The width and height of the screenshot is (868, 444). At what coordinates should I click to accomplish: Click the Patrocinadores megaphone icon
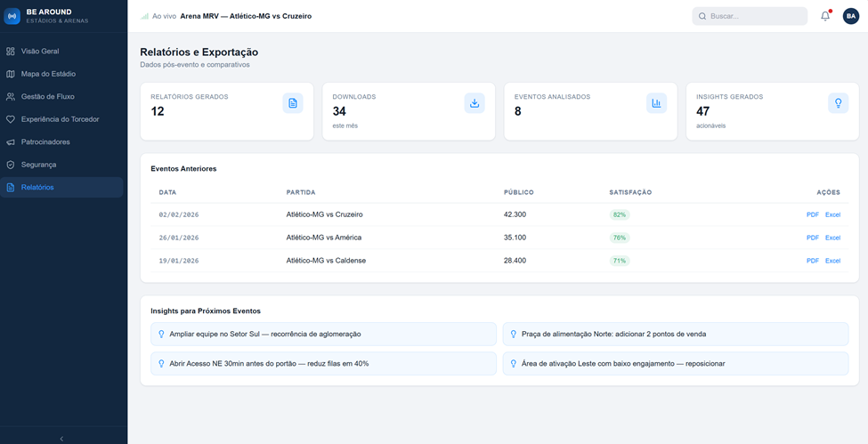point(10,141)
